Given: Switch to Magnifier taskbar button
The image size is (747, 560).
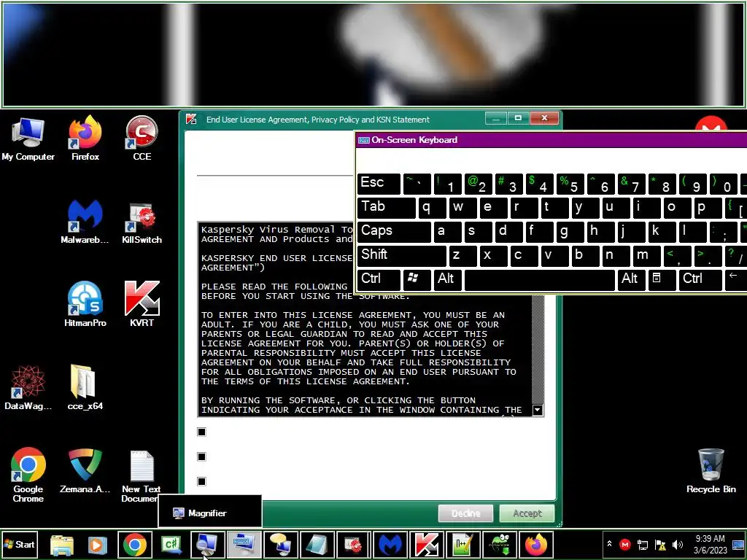Looking at the screenshot, I should point(207,545).
